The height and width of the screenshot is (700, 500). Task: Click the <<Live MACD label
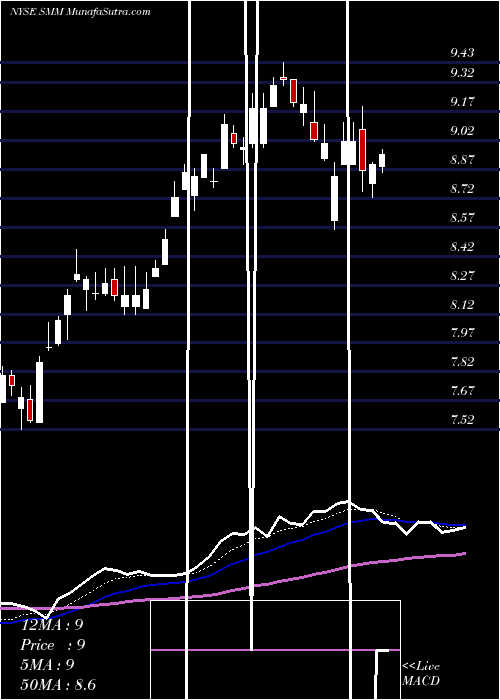pos(421,673)
